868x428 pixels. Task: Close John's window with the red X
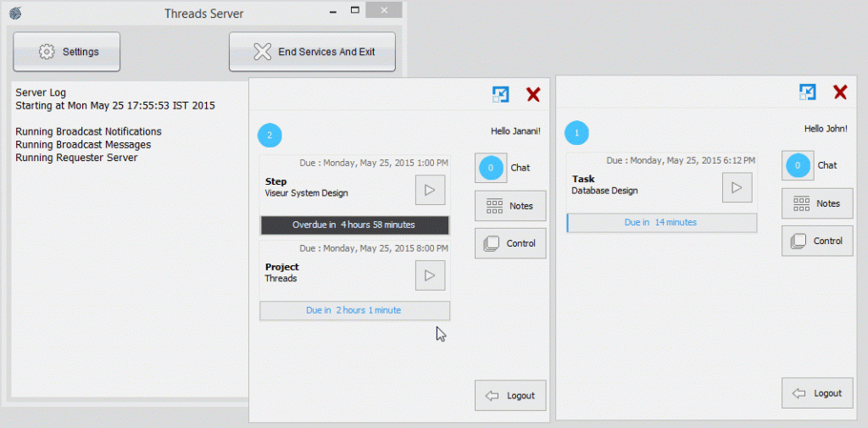pos(840,92)
